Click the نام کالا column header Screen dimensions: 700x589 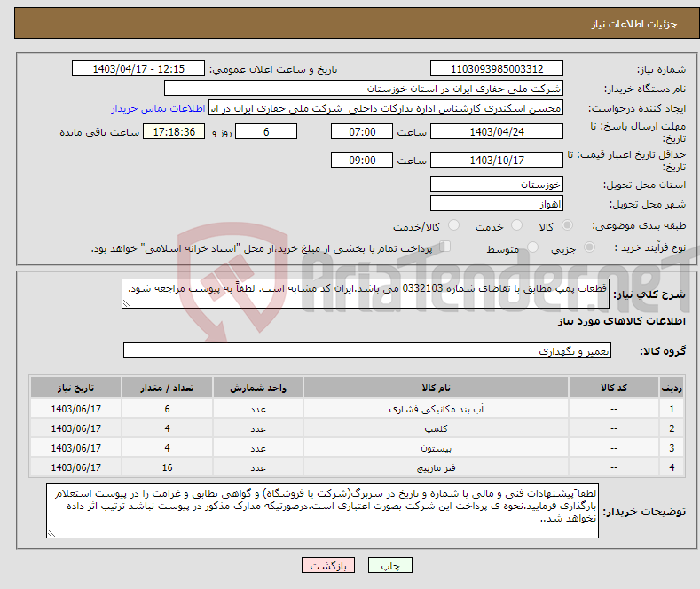tap(436, 388)
